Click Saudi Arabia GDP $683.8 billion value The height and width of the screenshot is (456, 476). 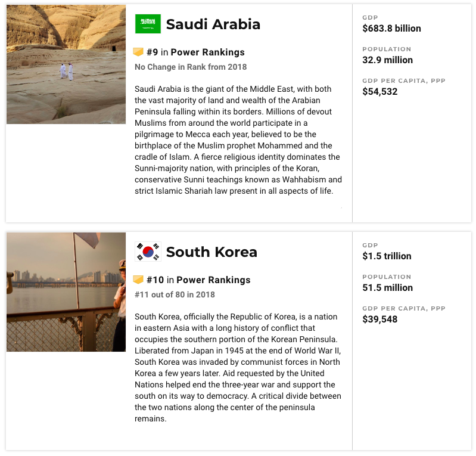click(391, 28)
